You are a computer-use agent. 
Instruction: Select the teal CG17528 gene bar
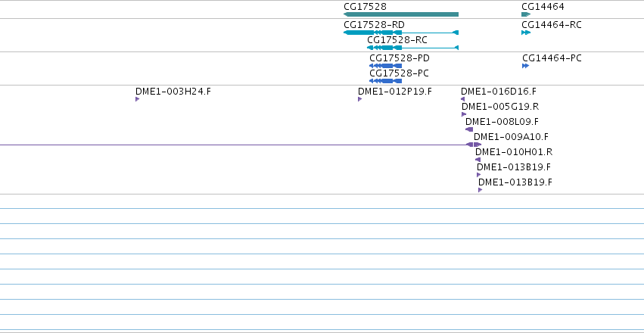click(401, 14)
